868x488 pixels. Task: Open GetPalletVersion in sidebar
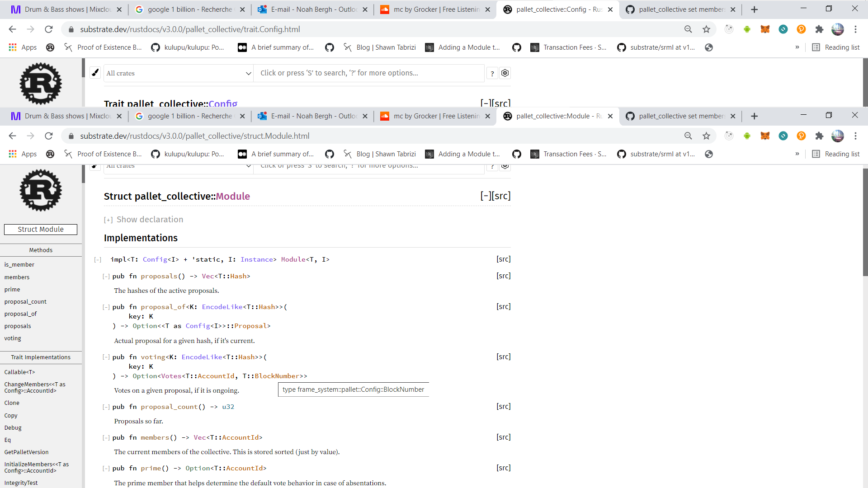click(x=26, y=452)
